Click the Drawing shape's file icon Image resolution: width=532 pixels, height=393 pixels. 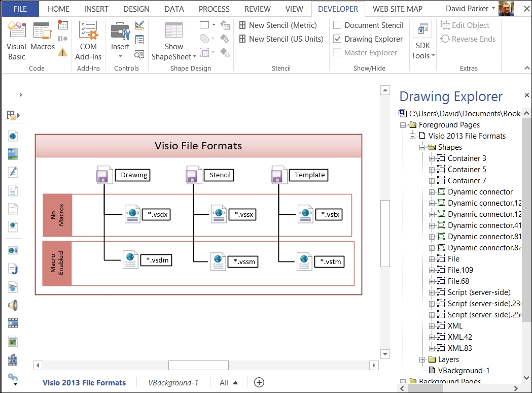(x=104, y=175)
